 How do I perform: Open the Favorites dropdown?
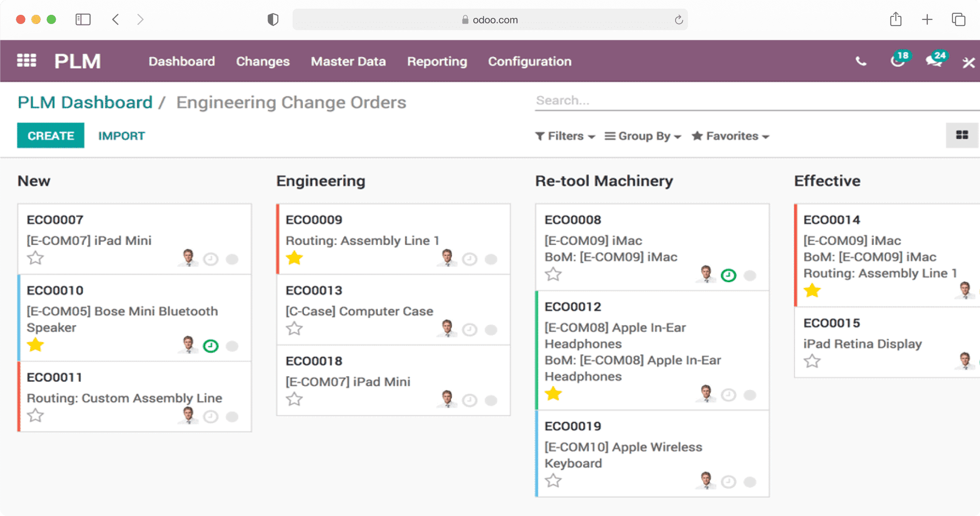pos(730,136)
